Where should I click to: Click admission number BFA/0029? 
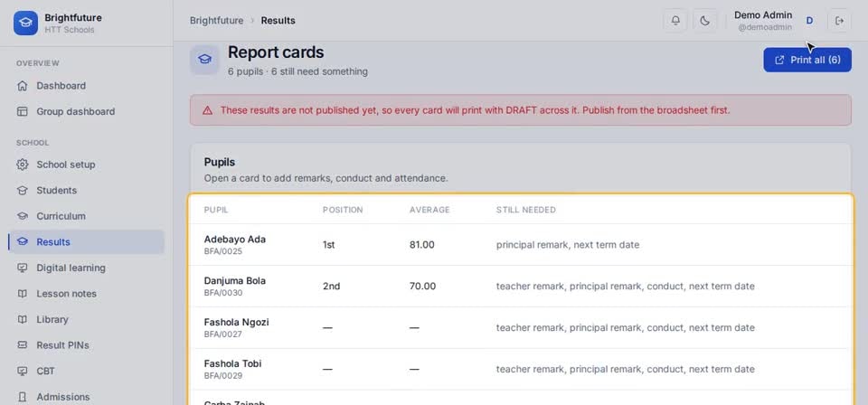[223, 376]
